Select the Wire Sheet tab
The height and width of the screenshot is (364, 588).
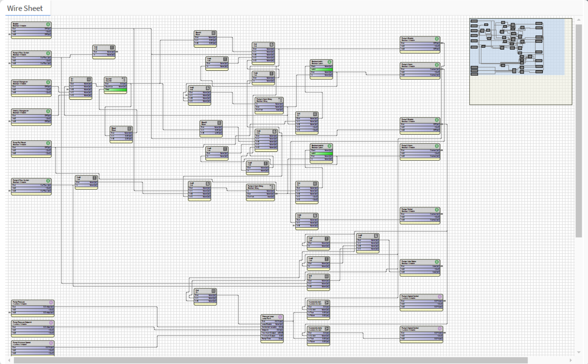pyautogui.click(x=25, y=8)
